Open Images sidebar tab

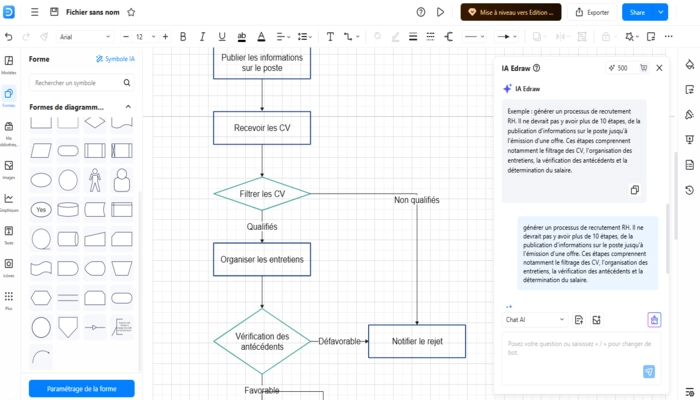(8, 170)
